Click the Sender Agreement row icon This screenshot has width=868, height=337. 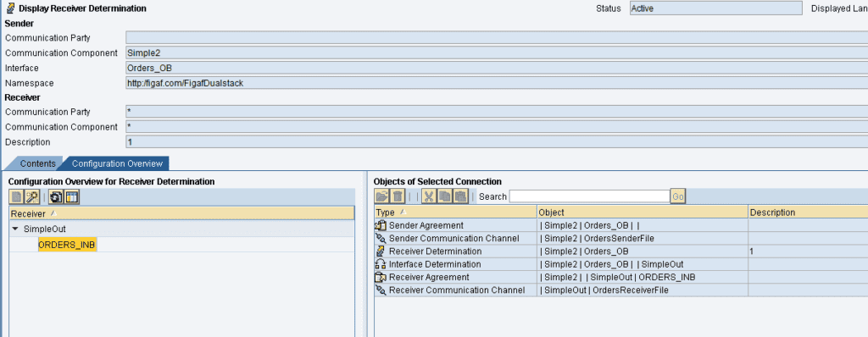(381, 225)
